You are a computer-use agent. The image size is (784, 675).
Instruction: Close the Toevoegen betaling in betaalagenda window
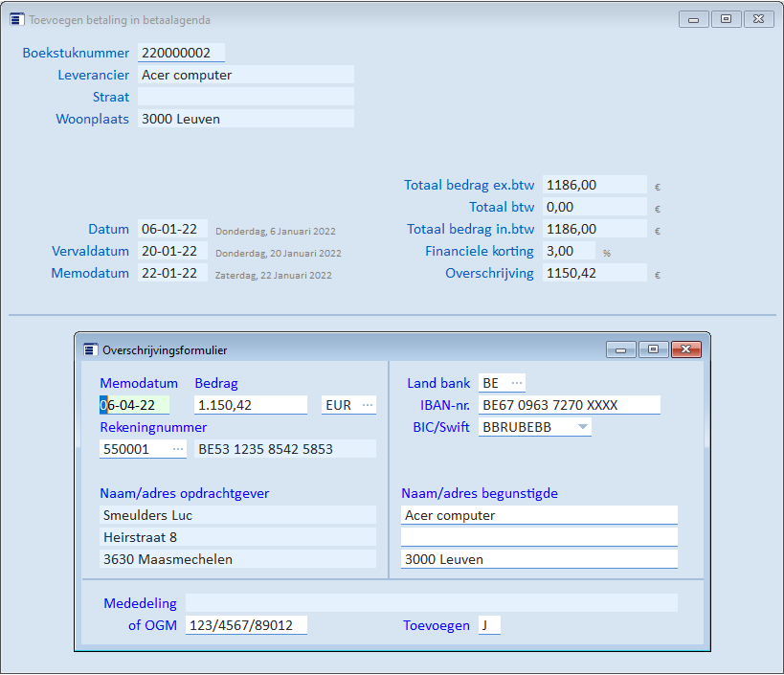click(x=757, y=20)
